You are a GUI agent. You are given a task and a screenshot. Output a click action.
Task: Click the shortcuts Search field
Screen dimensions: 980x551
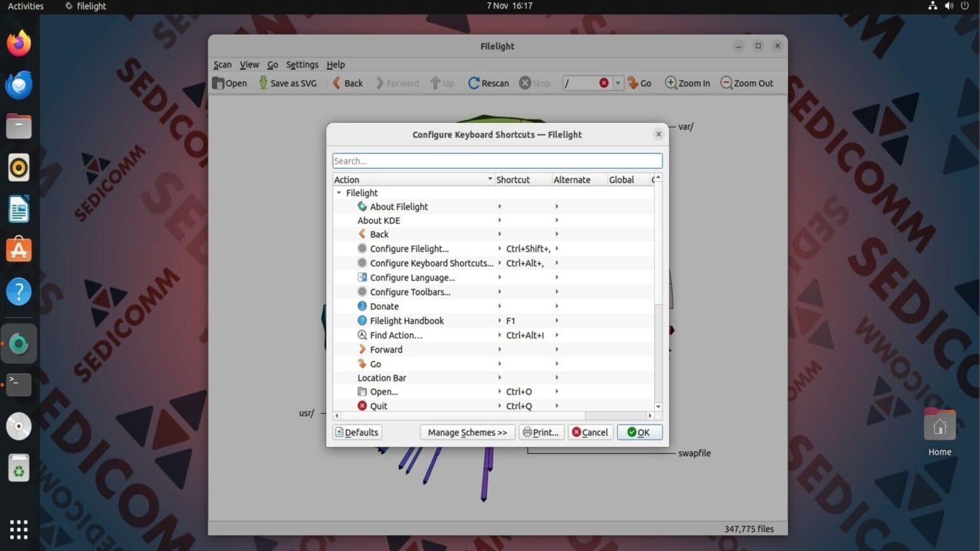pyautogui.click(x=497, y=161)
